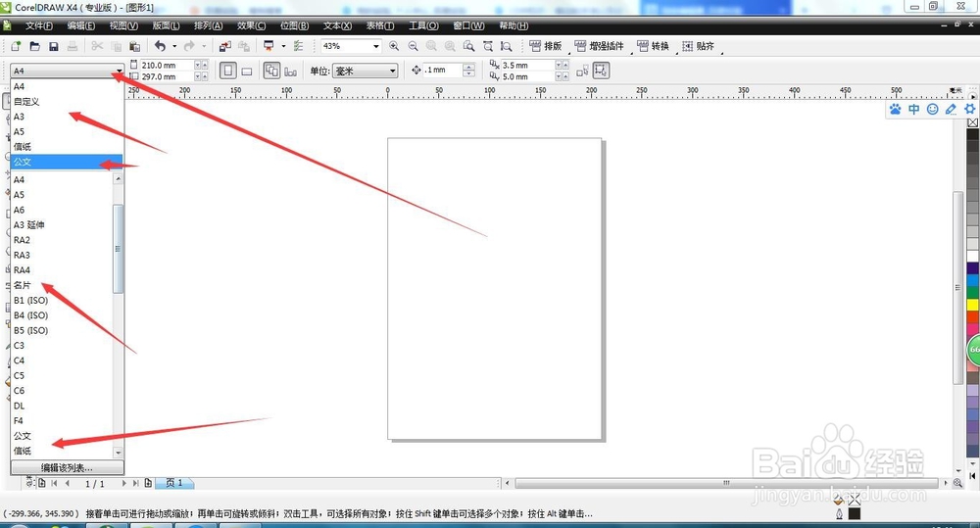Set page orientation to Landscape
This screenshot has width=980, height=528.
click(247, 72)
